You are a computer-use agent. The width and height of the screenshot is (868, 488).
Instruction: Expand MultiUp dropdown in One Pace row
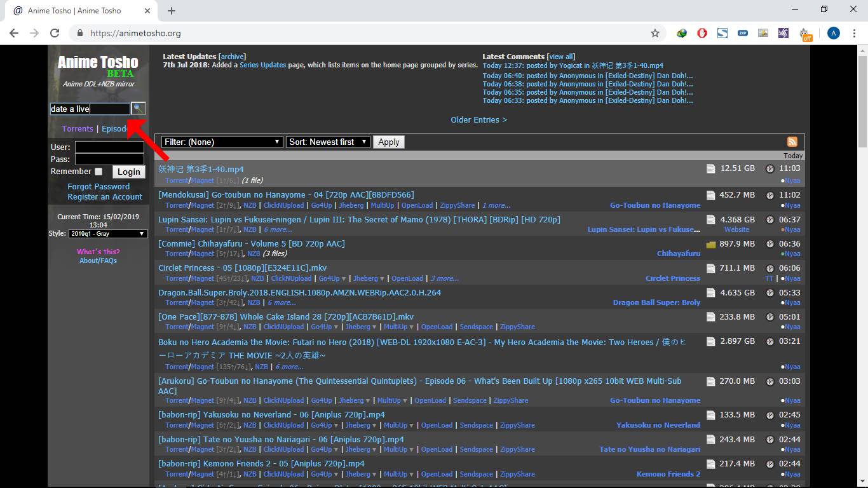coord(412,327)
